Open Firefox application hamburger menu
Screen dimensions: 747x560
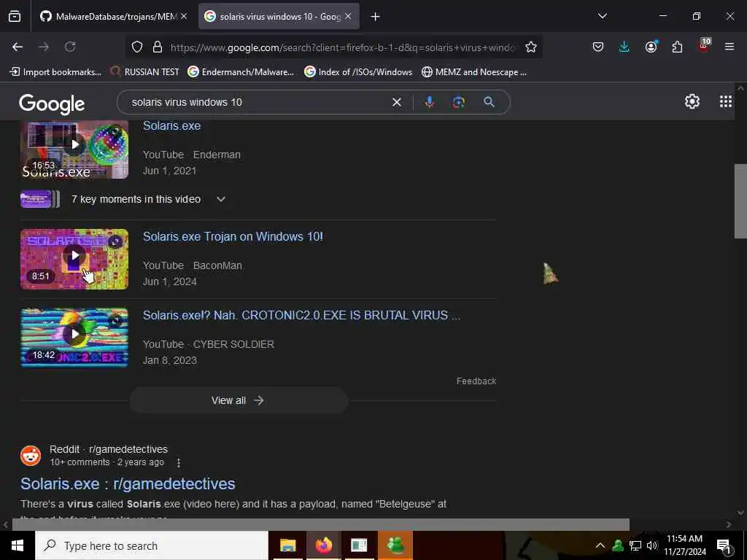[729, 47]
